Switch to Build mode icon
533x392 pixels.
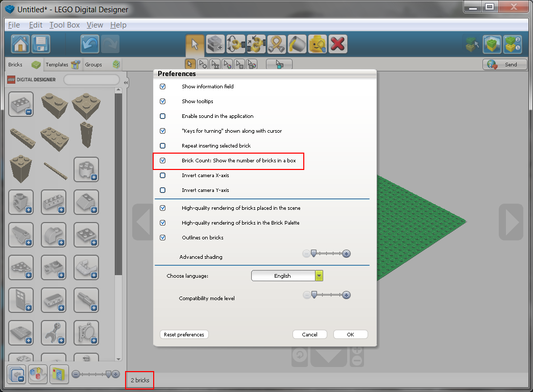[x=472, y=44]
